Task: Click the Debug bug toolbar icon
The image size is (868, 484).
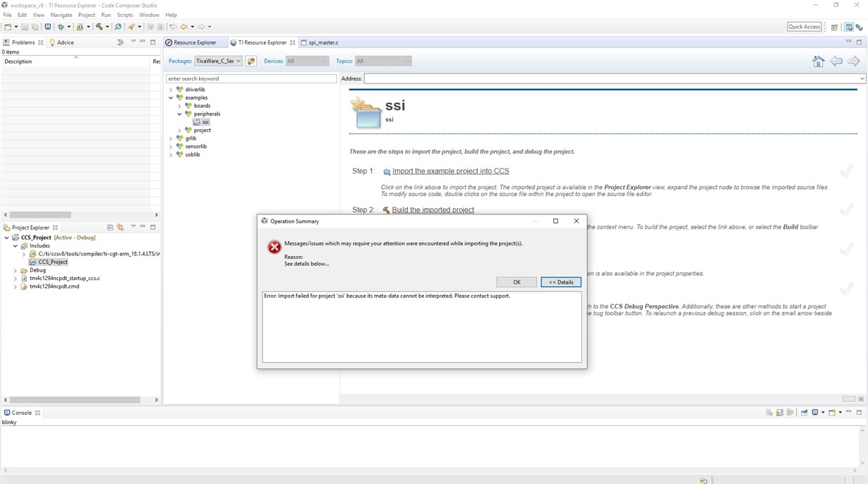Action: pos(61,27)
